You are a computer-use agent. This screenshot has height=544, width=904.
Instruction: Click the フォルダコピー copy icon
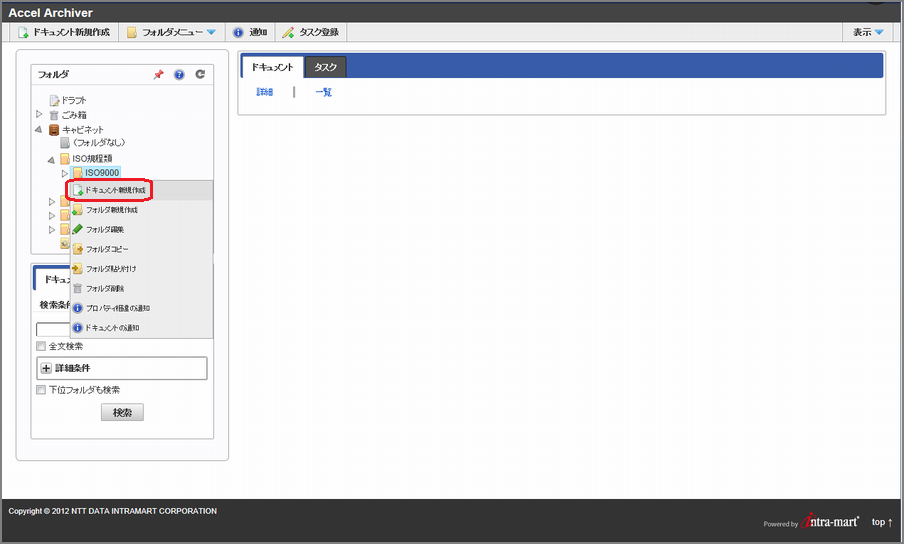coord(77,249)
